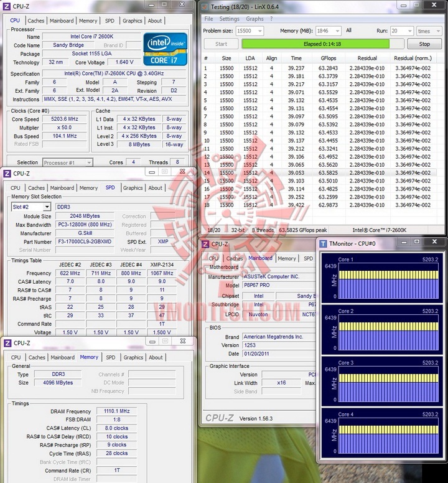This screenshot has height=483, width=448.
Task: Open the Settings menu in LinX
Action: tap(229, 19)
